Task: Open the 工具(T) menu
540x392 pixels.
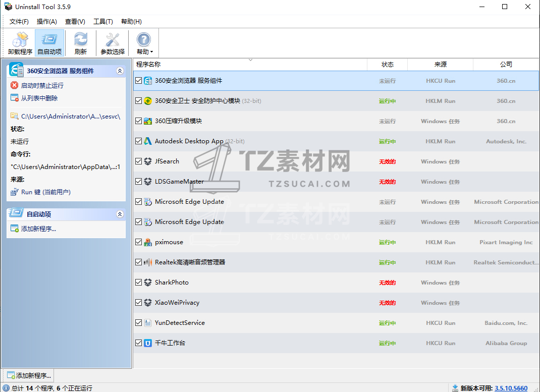Action: pyautogui.click(x=103, y=21)
